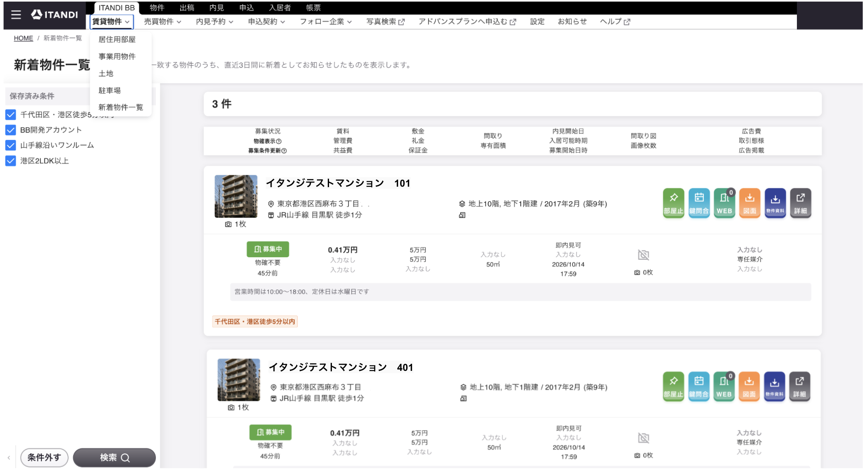
Task: Expand the 内見予約 dropdown
Action: tap(215, 21)
